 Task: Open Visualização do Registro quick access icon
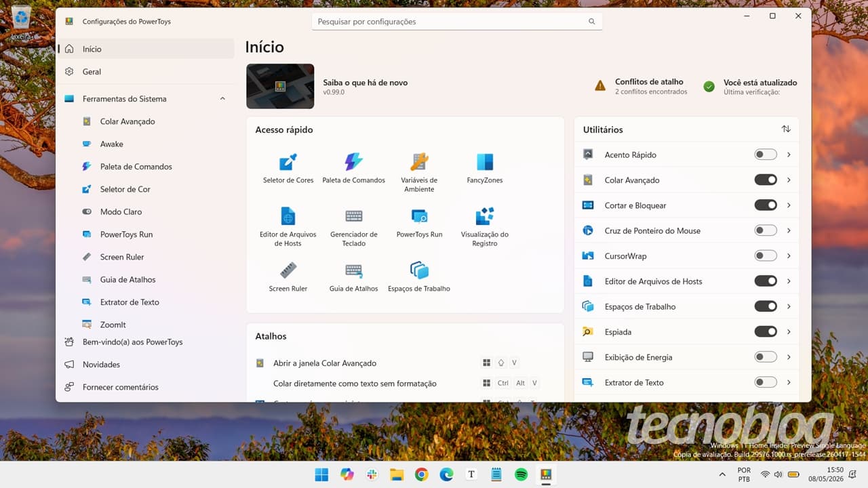click(x=485, y=227)
